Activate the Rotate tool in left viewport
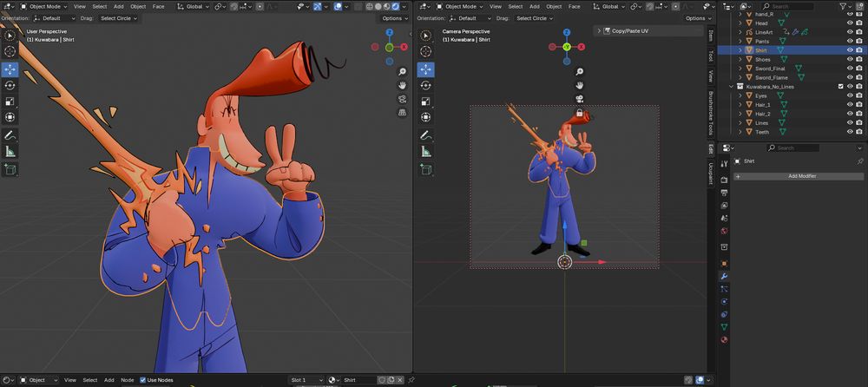This screenshot has height=387, width=868. point(10,85)
